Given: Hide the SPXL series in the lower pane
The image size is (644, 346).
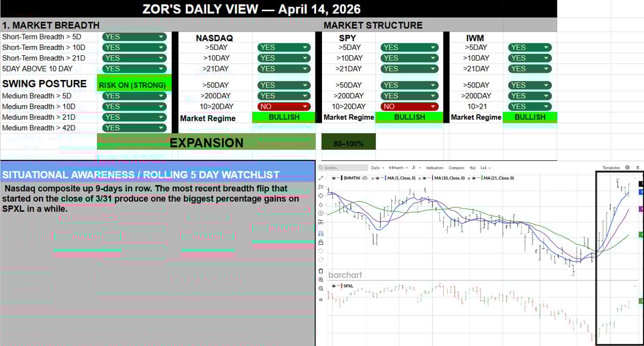Looking at the screenshot, I should (334, 286).
